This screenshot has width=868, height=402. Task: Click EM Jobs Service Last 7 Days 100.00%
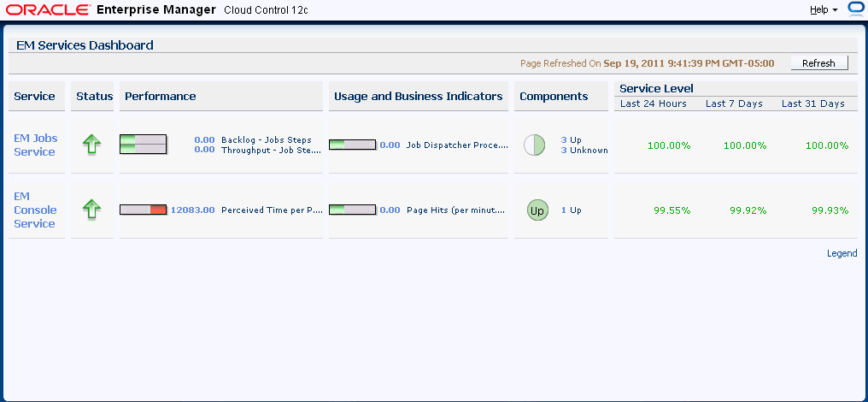pyautogui.click(x=745, y=145)
